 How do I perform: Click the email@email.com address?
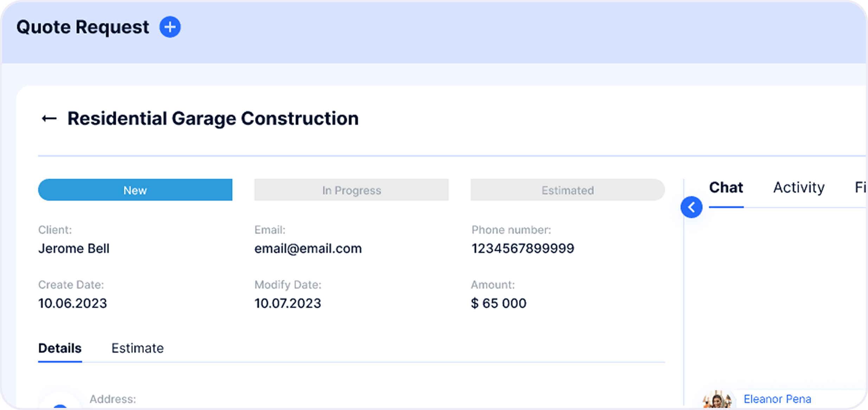pos(308,249)
